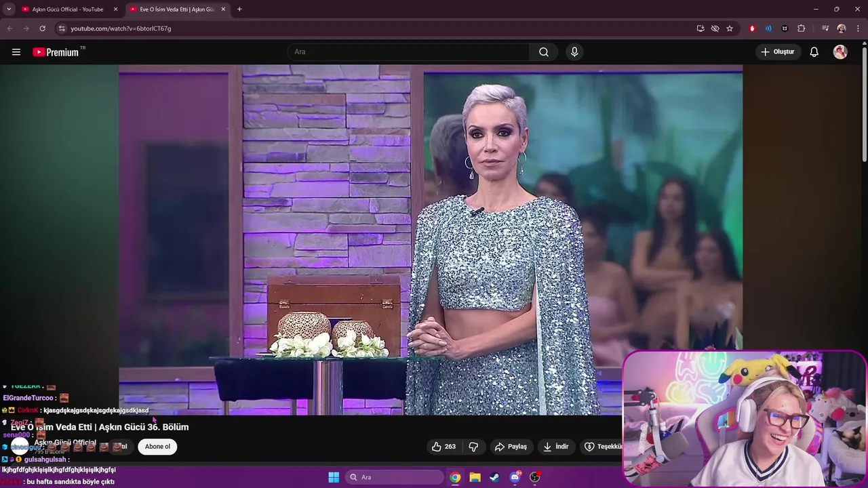This screenshot has height=488, width=868.
Task: Open Chrome's three-dot menu
Action: [858, 28]
